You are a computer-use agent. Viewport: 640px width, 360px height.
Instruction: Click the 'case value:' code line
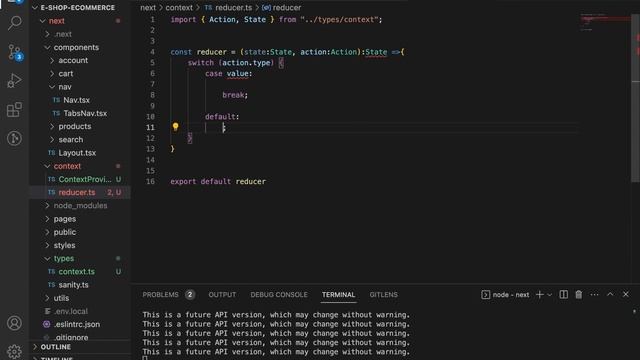click(229, 73)
